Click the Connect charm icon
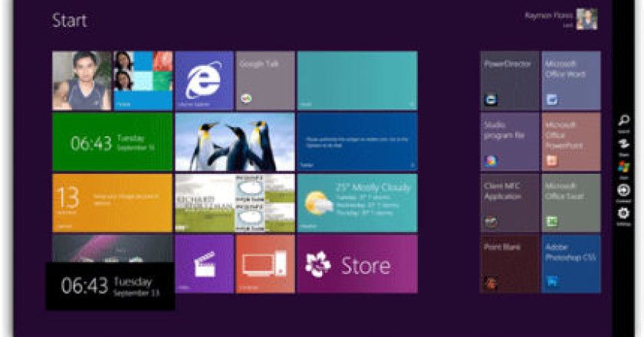 624,191
